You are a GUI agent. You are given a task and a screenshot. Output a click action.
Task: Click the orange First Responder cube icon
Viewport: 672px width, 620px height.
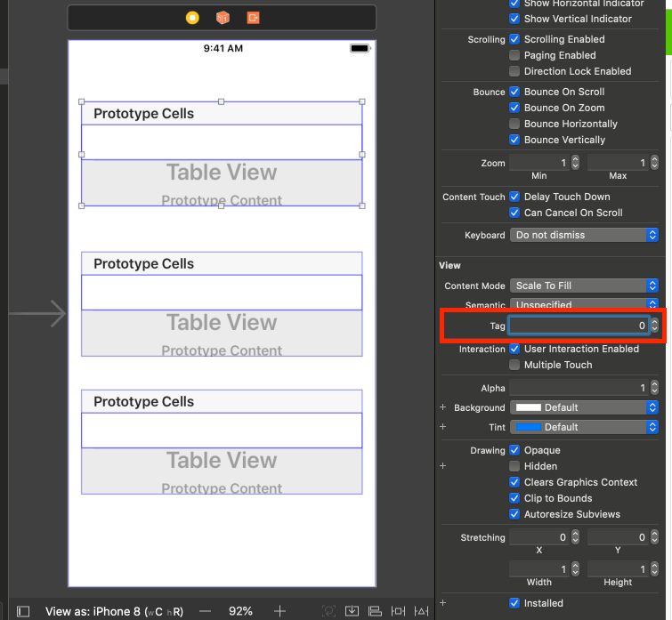[x=223, y=18]
